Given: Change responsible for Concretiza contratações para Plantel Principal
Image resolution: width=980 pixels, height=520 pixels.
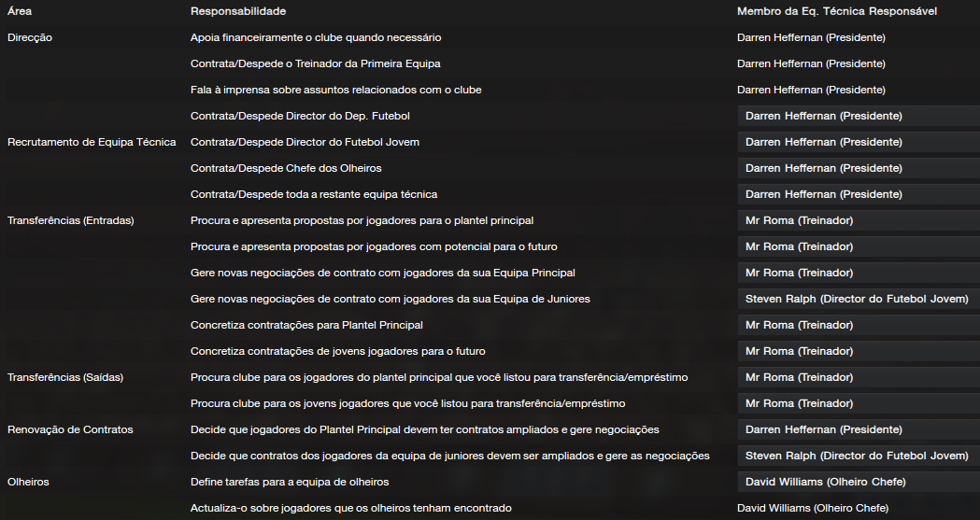Looking at the screenshot, I should coord(859,326).
